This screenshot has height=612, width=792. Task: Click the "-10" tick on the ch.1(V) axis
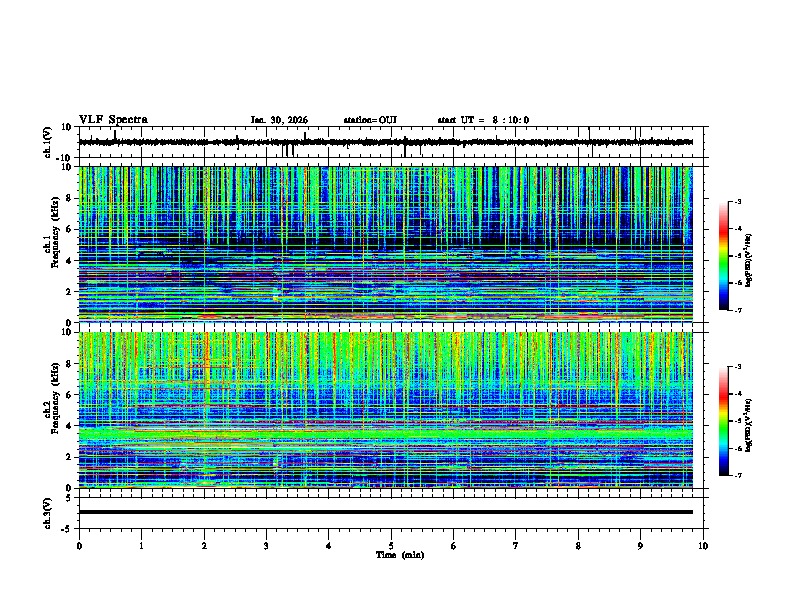65,158
